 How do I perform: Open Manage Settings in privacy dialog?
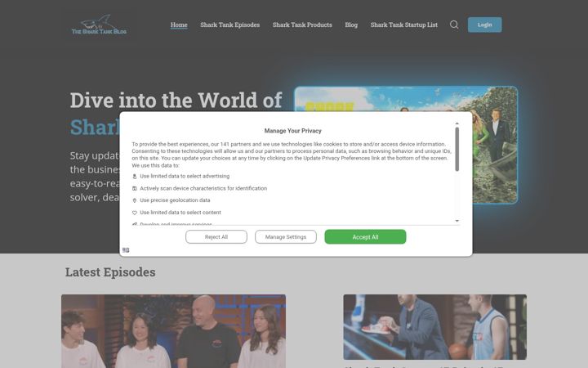[x=286, y=237]
